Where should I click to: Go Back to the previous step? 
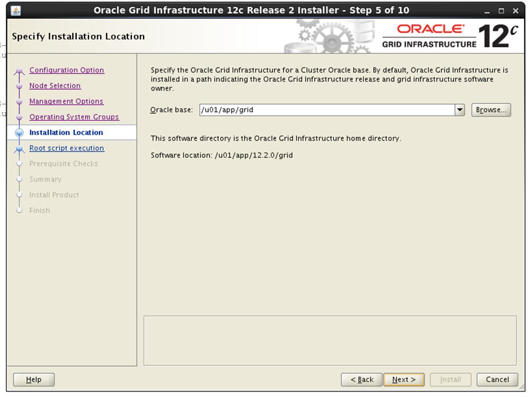pyautogui.click(x=361, y=380)
